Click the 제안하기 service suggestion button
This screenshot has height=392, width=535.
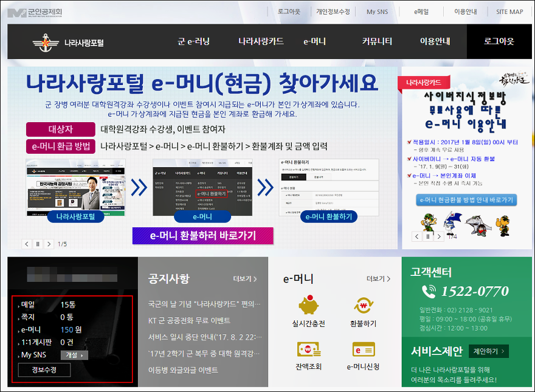[x=489, y=351]
